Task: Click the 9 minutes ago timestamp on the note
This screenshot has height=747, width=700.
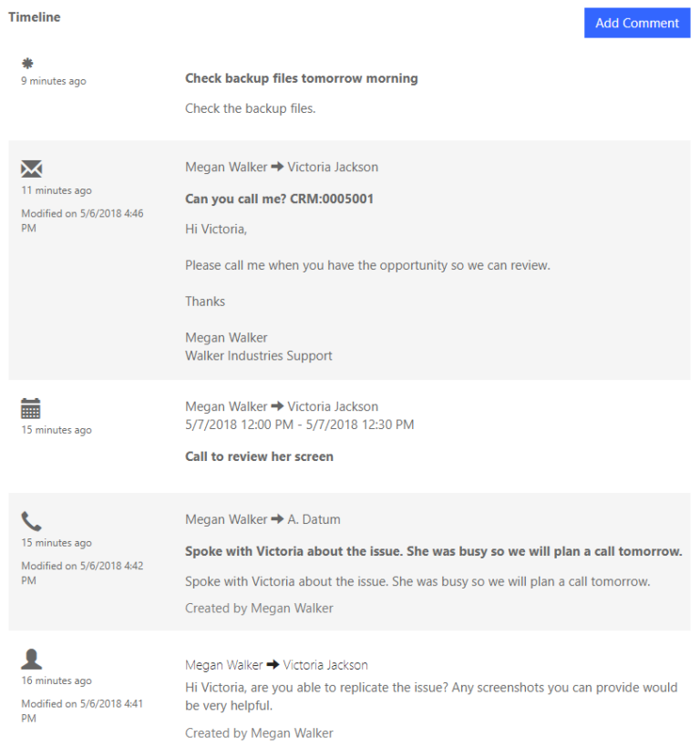Action: click(x=53, y=80)
